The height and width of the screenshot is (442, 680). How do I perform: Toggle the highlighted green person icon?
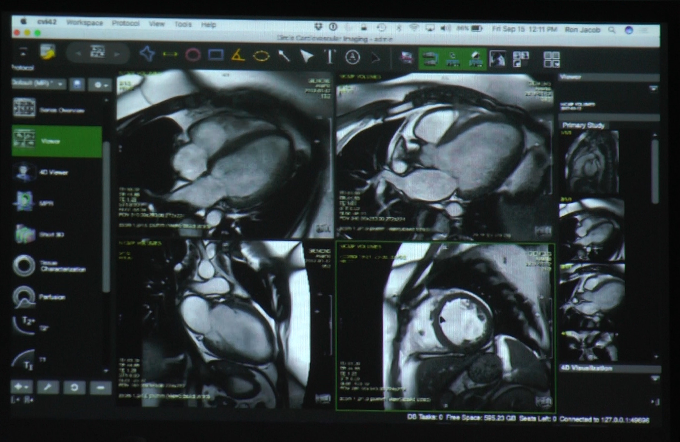tap(474, 58)
